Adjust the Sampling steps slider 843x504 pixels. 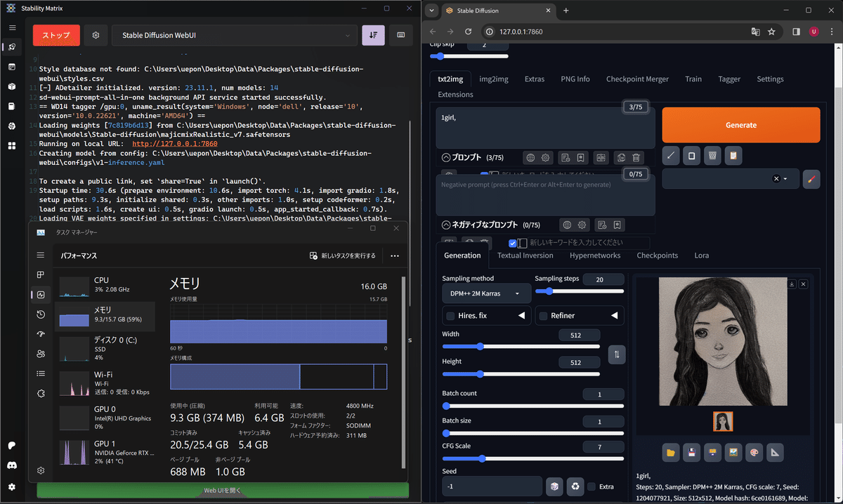coord(580,291)
